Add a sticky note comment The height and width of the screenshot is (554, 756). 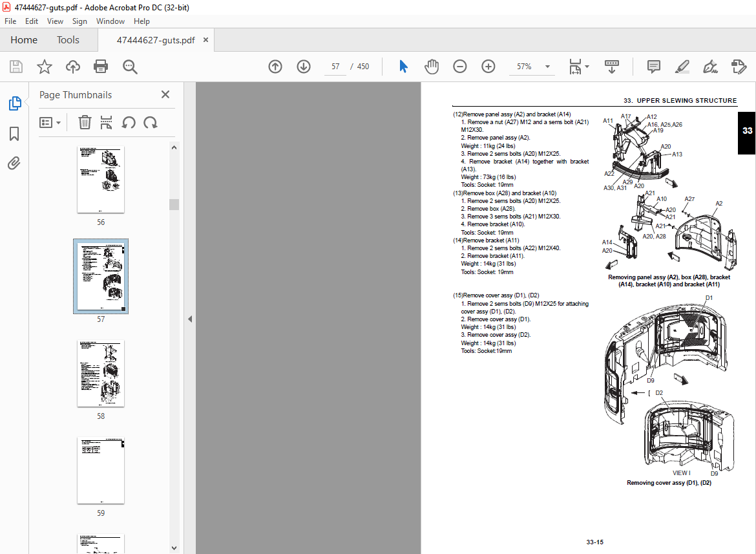point(654,67)
